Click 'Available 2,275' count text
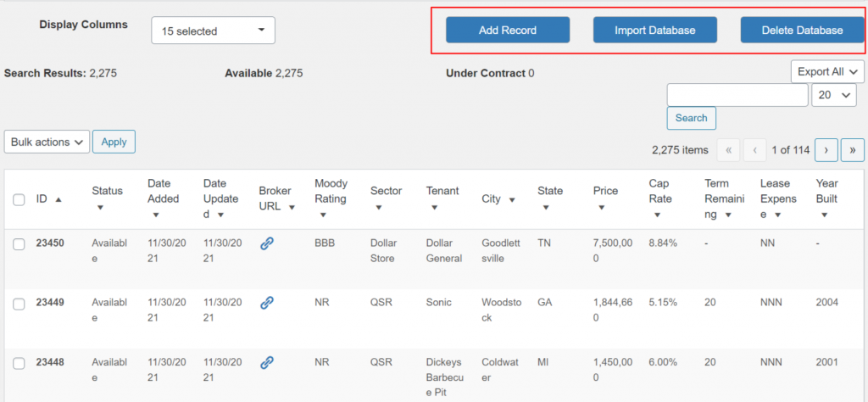Viewport: 868px width, 402px height. point(264,73)
